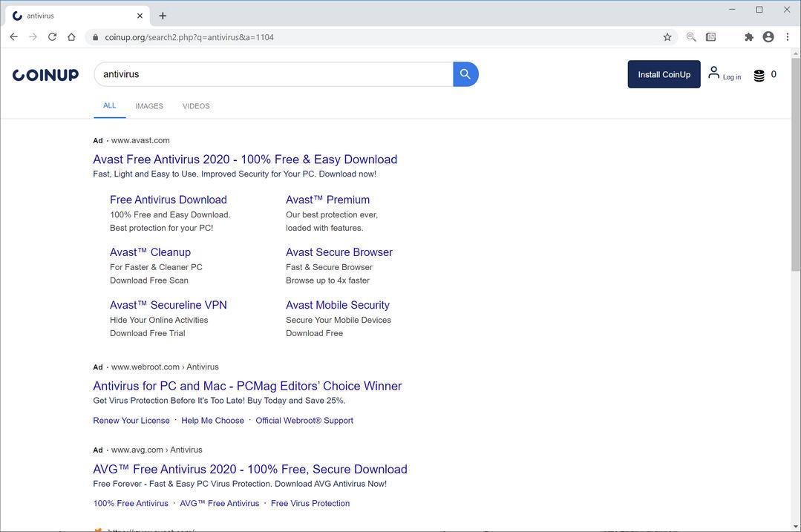Click the scrollbar up arrow
Image resolution: width=801 pixels, height=532 pixels.
pos(796,53)
